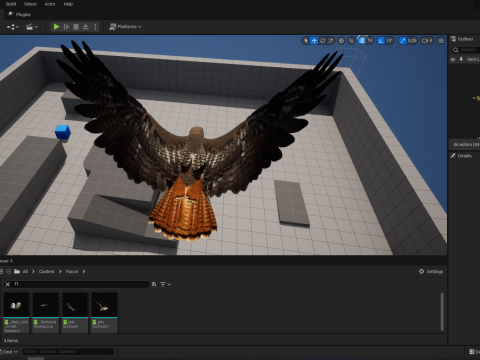The image size is (480, 360).
Task: Expand the chevron after the Content breadcrumb
Action: tap(60, 271)
